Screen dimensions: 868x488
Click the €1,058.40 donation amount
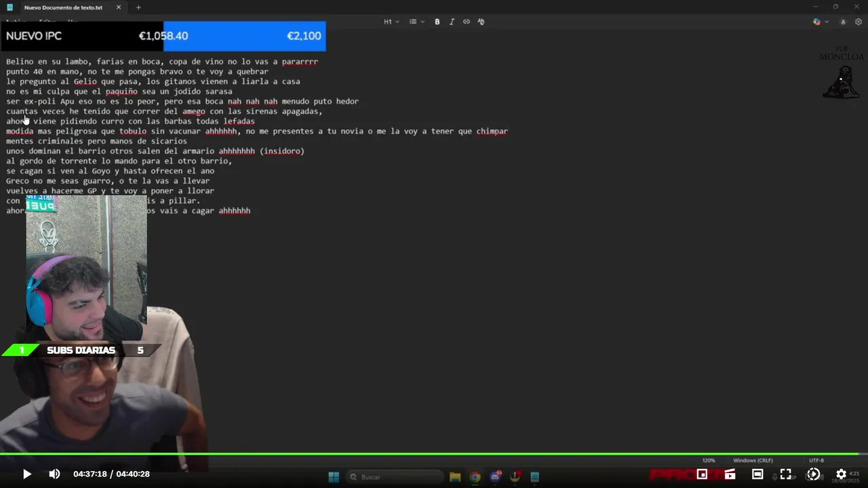(x=163, y=36)
